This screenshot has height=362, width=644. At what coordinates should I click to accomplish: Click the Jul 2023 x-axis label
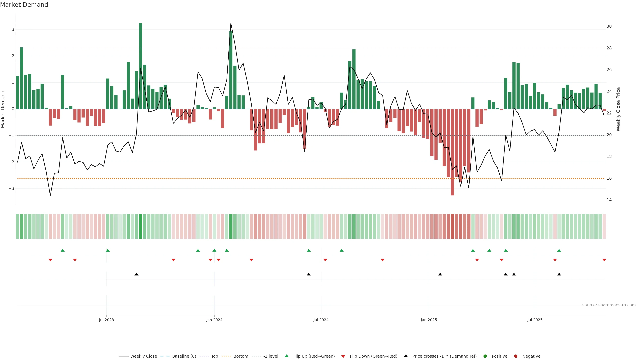pyautogui.click(x=106, y=320)
